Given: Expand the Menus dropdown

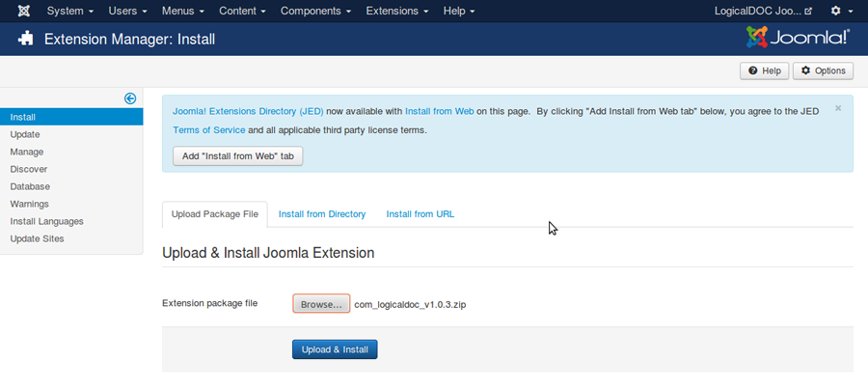Looking at the screenshot, I should pyautogui.click(x=183, y=11).
